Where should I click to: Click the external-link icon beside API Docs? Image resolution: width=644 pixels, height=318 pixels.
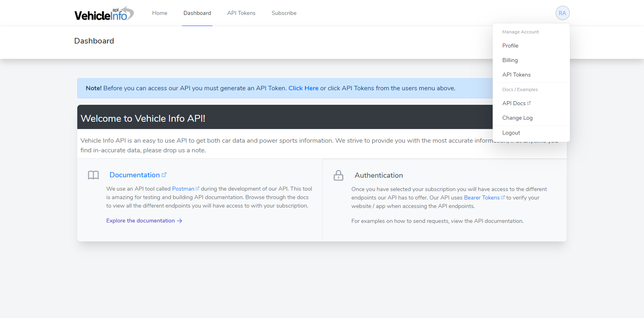point(529,103)
